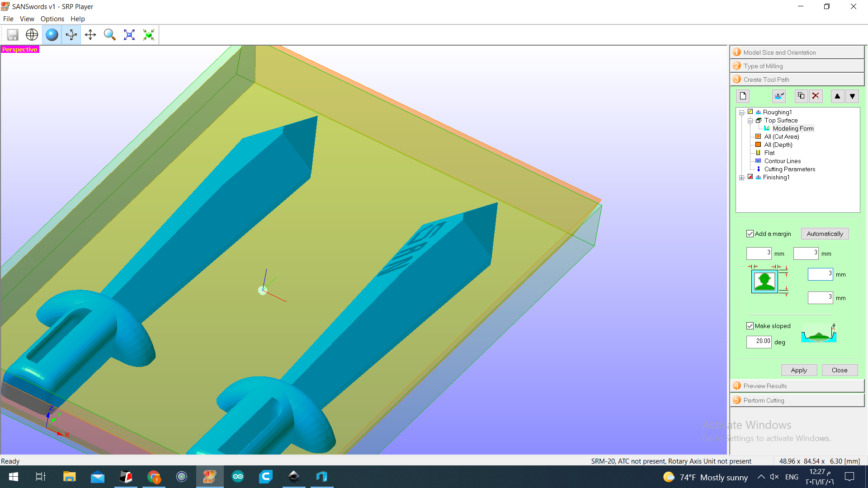Expand the Finishing1 tree node
The image size is (868, 488).
pos(742,178)
